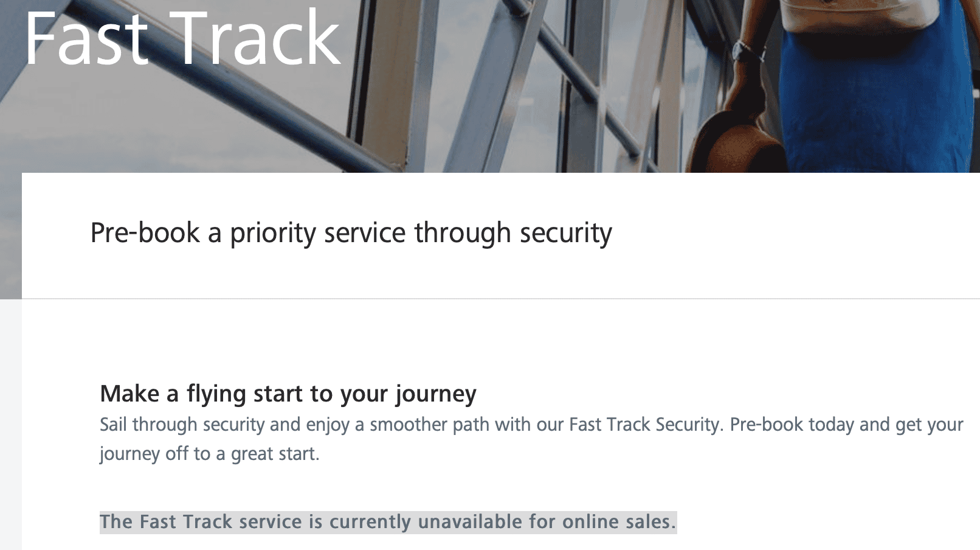Screen dimensions: 980x550
Task: Click the word "Pre-book" in the subtitle heading
Action: tap(145, 233)
